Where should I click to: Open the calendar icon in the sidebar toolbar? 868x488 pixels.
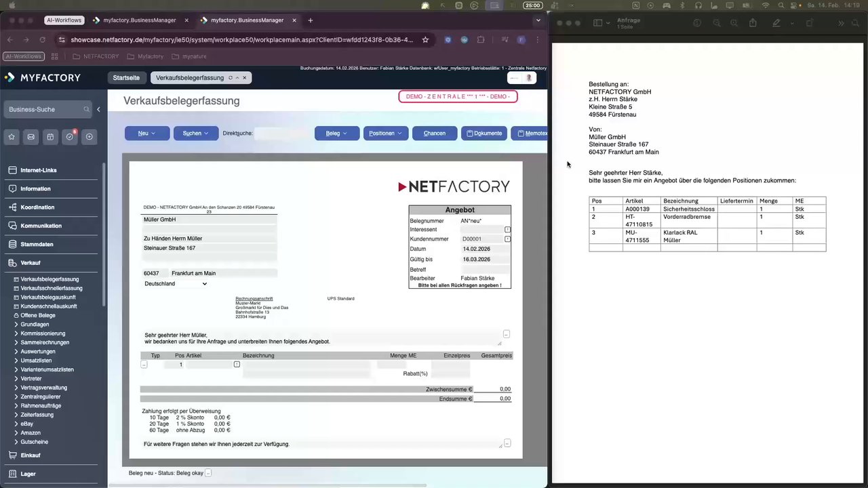coord(50,136)
